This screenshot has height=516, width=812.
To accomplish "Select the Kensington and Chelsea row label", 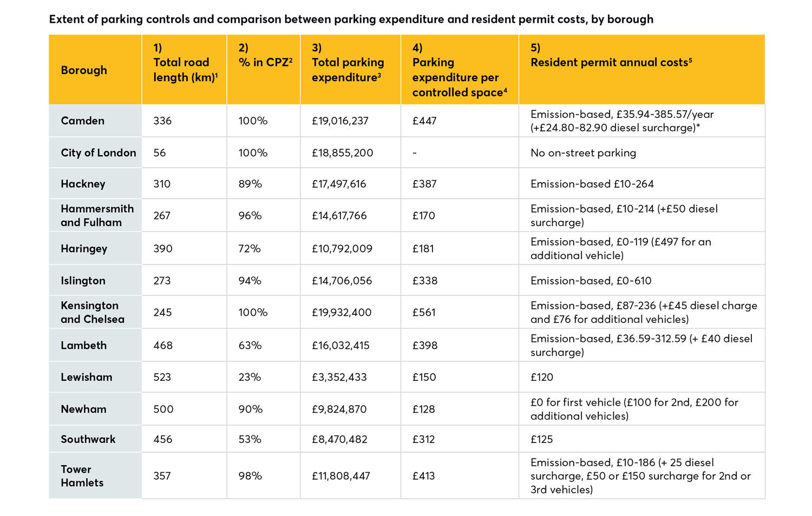I will click(92, 312).
